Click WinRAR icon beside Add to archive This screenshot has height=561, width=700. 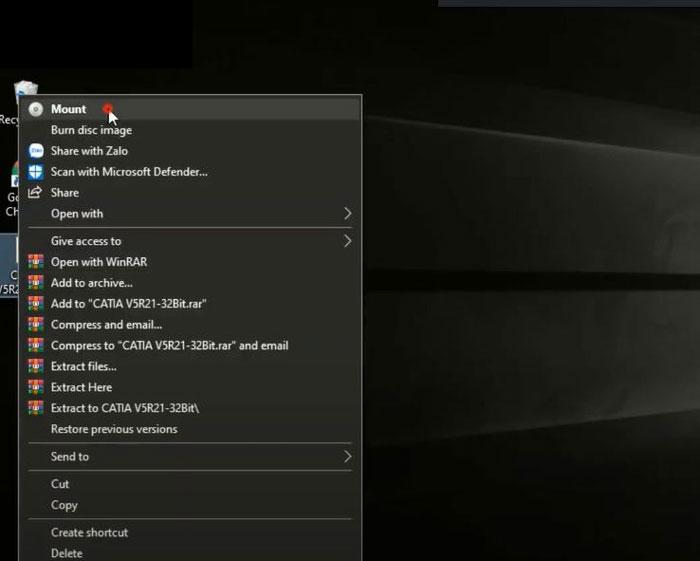tap(36, 283)
